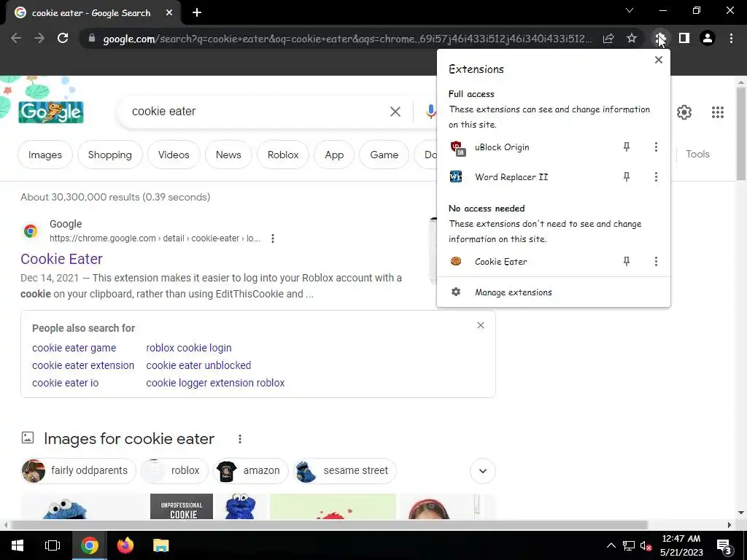The height and width of the screenshot is (560, 747).
Task: Open the Chrome three-dot menu
Action: 731,38
